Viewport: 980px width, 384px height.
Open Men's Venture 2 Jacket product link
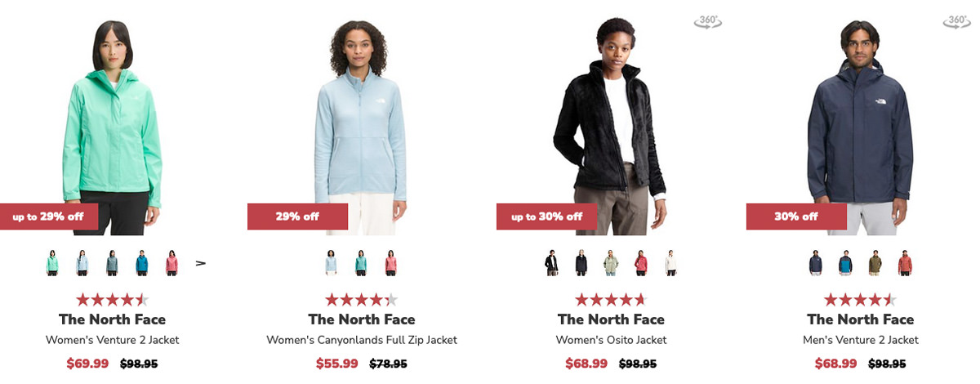(861, 340)
